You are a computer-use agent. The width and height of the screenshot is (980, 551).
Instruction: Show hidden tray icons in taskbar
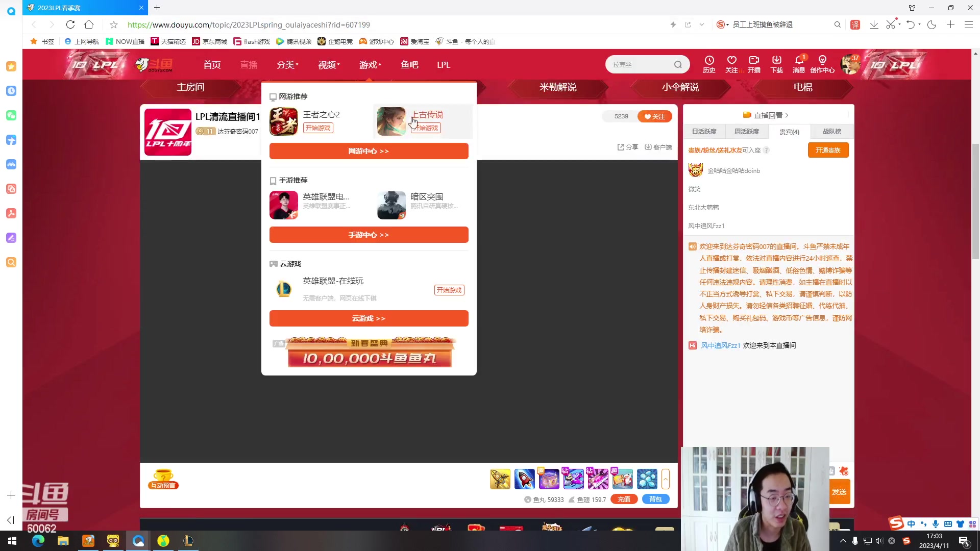[x=843, y=541]
